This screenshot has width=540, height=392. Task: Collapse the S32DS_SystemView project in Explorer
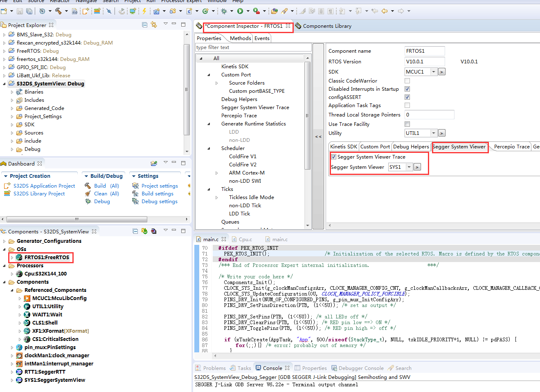click(4, 84)
